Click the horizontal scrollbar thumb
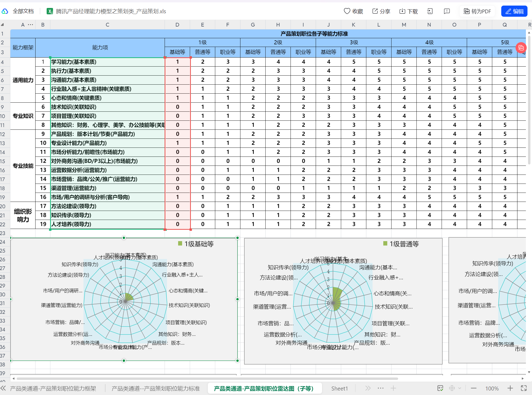Screen dimensions: 532x395 pyautogui.click(x=207, y=379)
